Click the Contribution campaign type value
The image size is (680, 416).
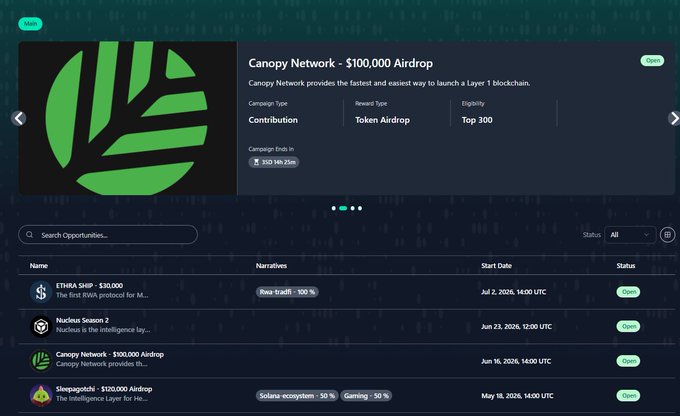(273, 120)
